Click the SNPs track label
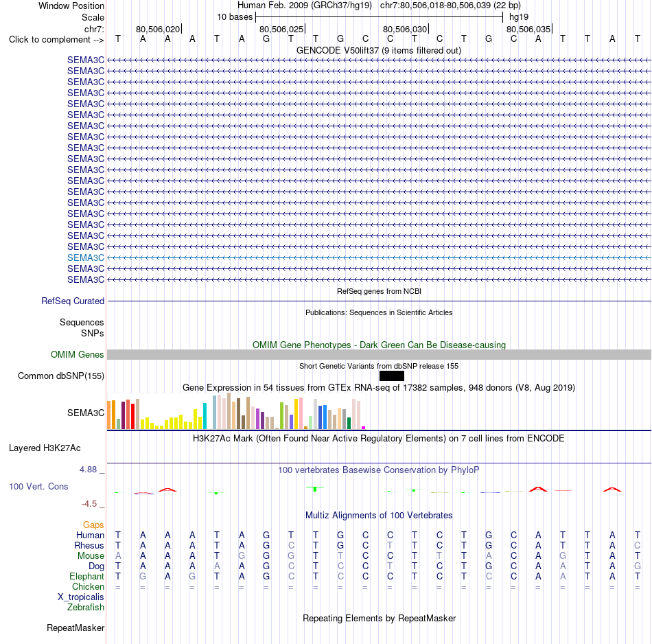The image size is (652, 644). point(93,333)
